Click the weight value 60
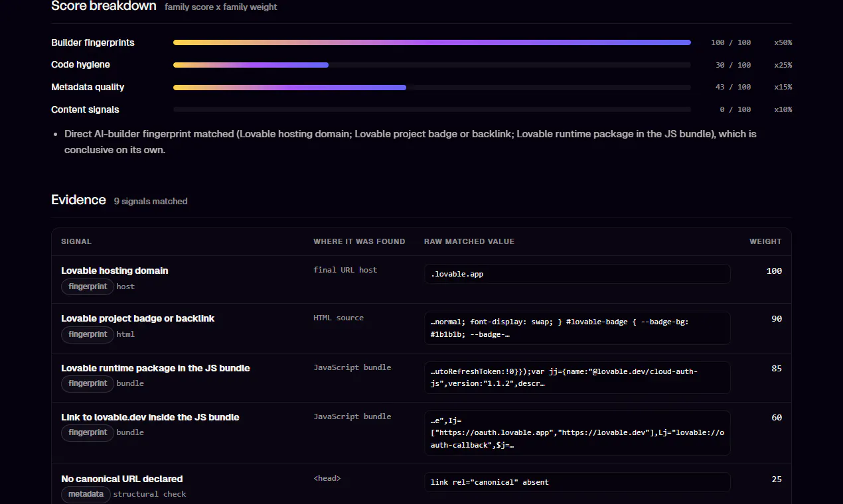Viewport: 843px width, 504px height. (777, 417)
